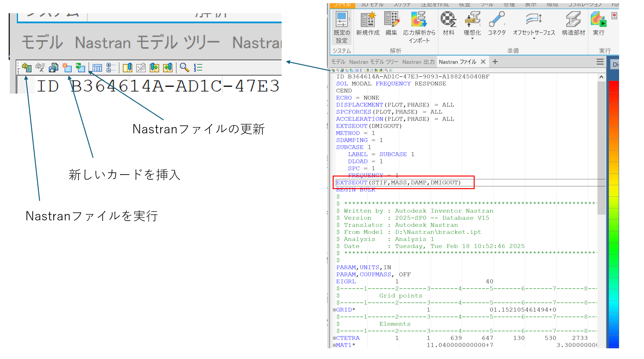Click insert new card icon in enlarged toolbar
The height and width of the screenshot is (359, 644).
click(67, 67)
